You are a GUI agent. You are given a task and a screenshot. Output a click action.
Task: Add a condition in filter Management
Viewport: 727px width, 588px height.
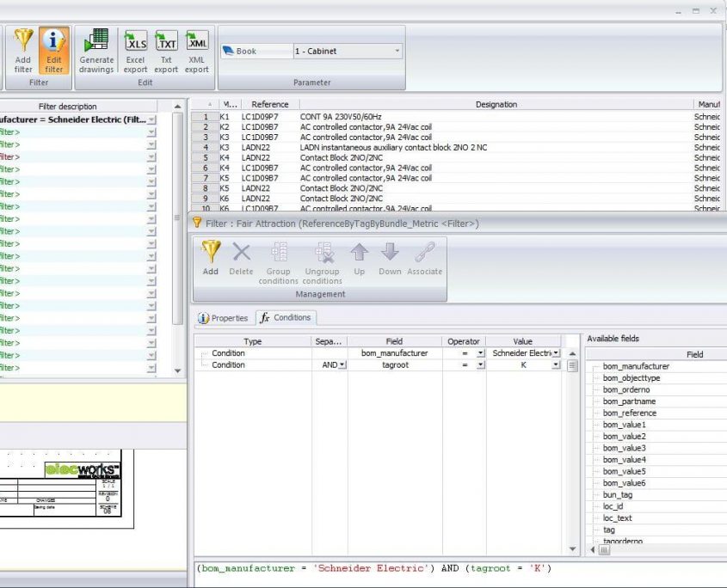tap(211, 258)
